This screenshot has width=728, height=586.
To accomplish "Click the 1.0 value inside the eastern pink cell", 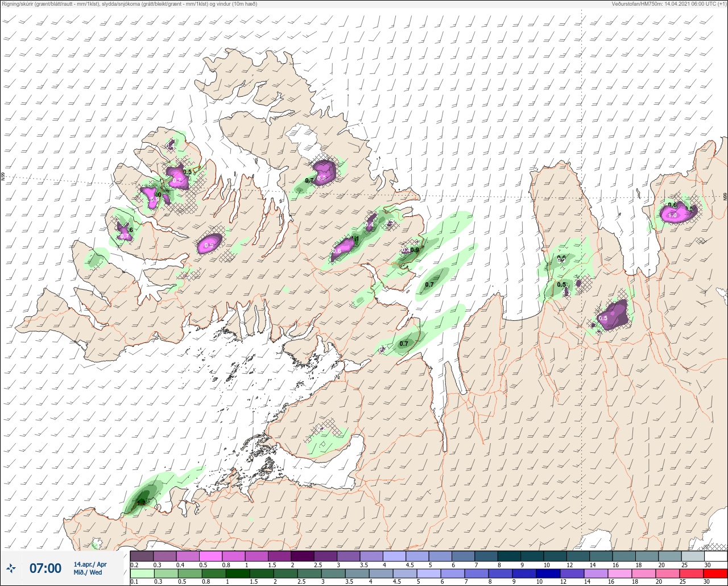I will coord(672,216).
